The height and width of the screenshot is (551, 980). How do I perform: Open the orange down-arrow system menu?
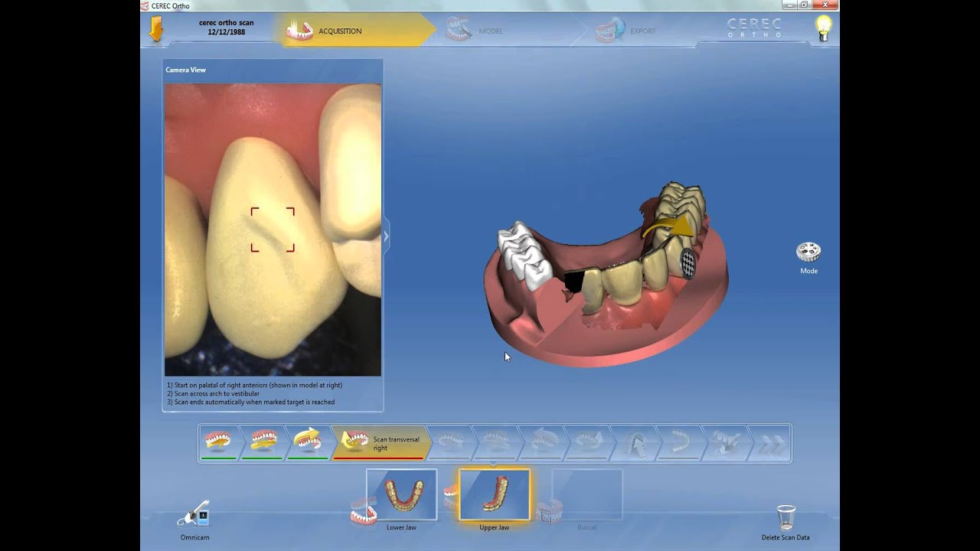[156, 30]
